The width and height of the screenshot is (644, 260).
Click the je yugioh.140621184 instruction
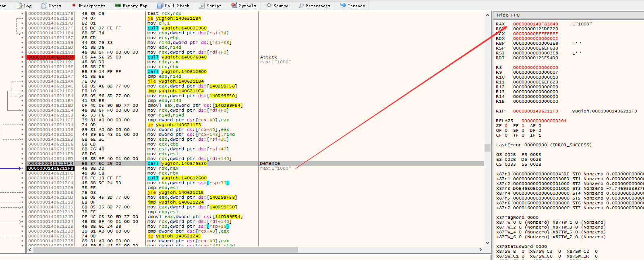(174, 19)
